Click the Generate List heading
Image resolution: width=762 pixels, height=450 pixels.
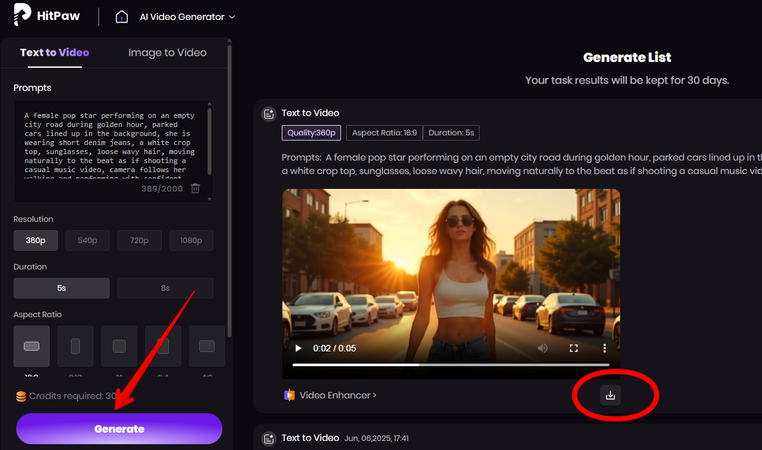(627, 57)
